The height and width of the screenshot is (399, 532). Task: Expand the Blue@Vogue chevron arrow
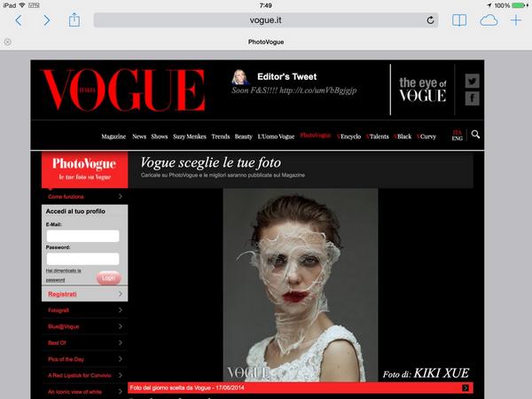(121, 326)
